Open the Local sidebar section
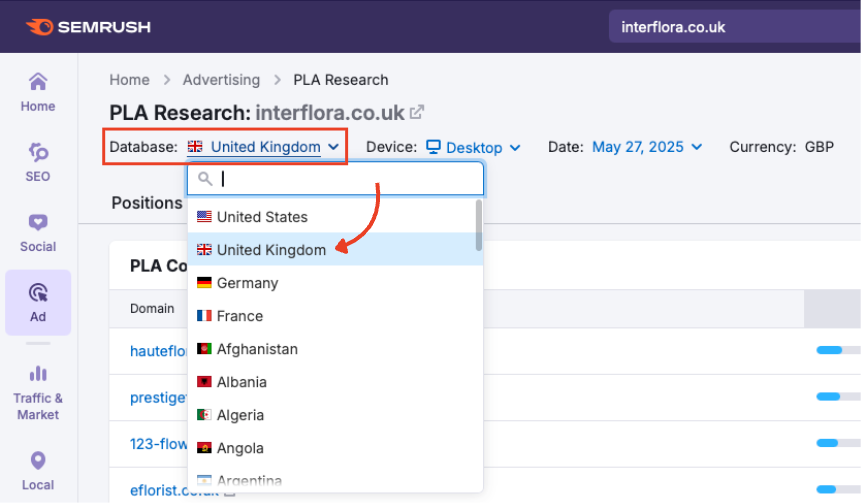Image resolution: width=861 pixels, height=504 pixels. 38,470
